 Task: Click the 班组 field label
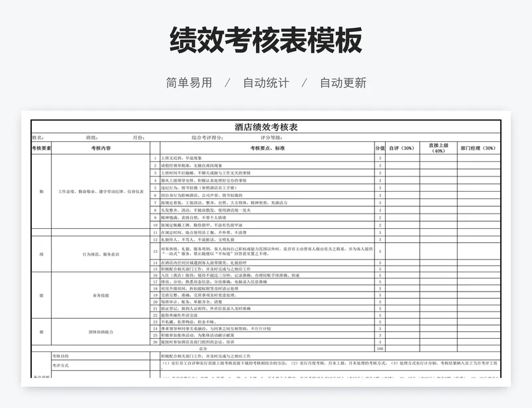[92, 138]
